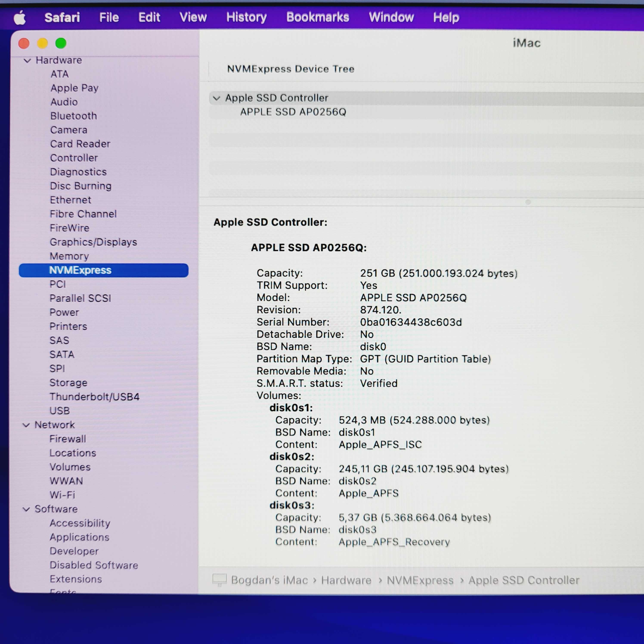The height and width of the screenshot is (644, 644).
Task: Select Applications under Software
Action: [x=79, y=537]
